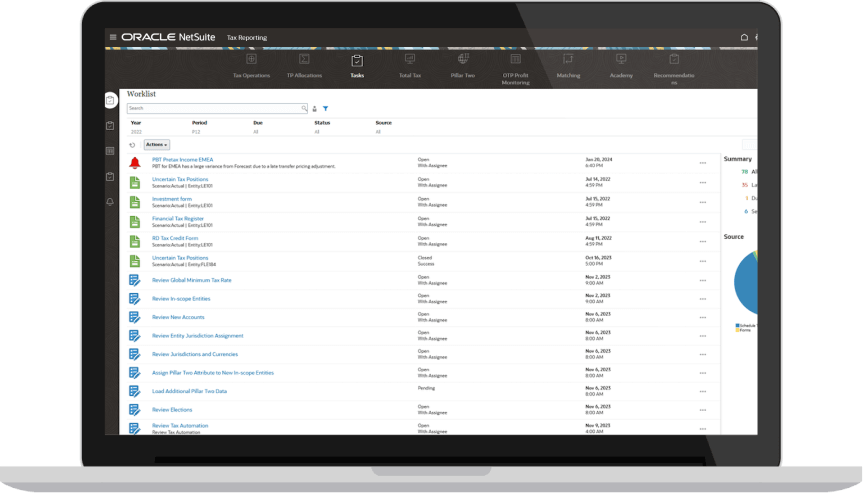Open the Review Elections task
Screen dimensions: 863x493
pyautogui.click(x=172, y=410)
